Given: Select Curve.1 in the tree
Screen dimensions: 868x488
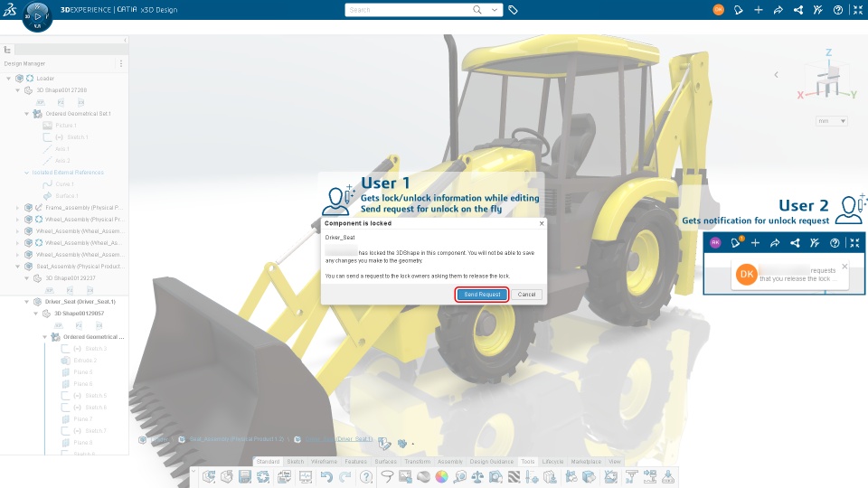Looking at the screenshot, I should click(64, 184).
